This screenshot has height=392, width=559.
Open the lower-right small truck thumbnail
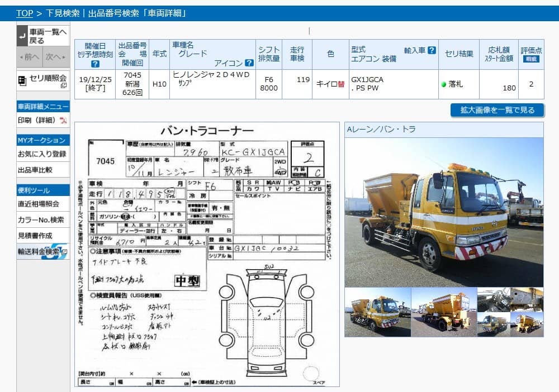(x=527, y=324)
